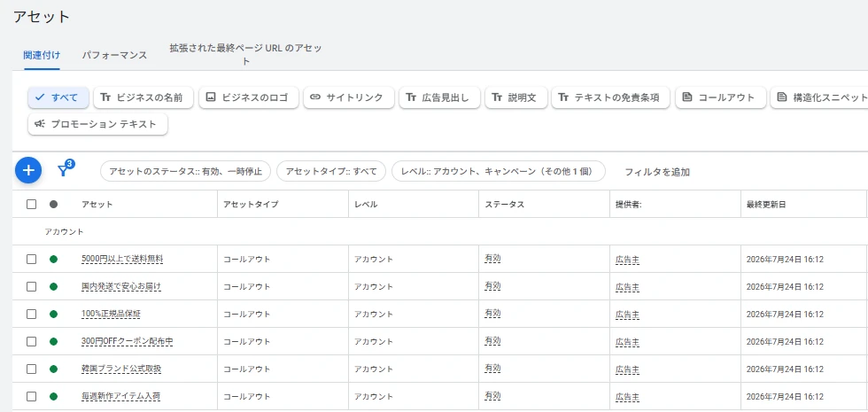Viewport: 868px width, 412px height.
Task: Click the status dot icon in table header
Action: coord(53,205)
